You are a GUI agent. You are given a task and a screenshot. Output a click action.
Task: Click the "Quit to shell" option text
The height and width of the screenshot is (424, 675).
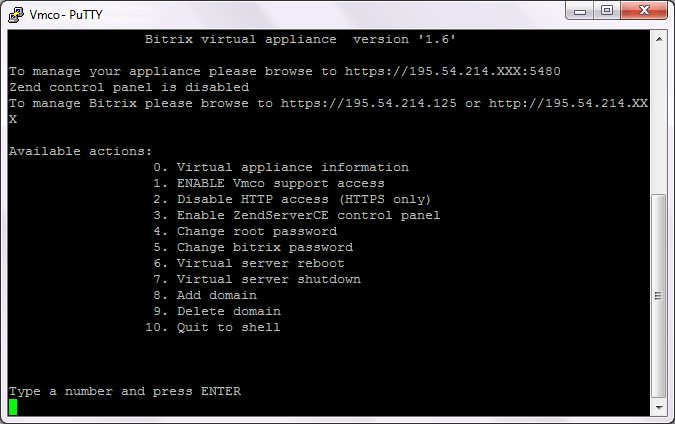coord(228,327)
